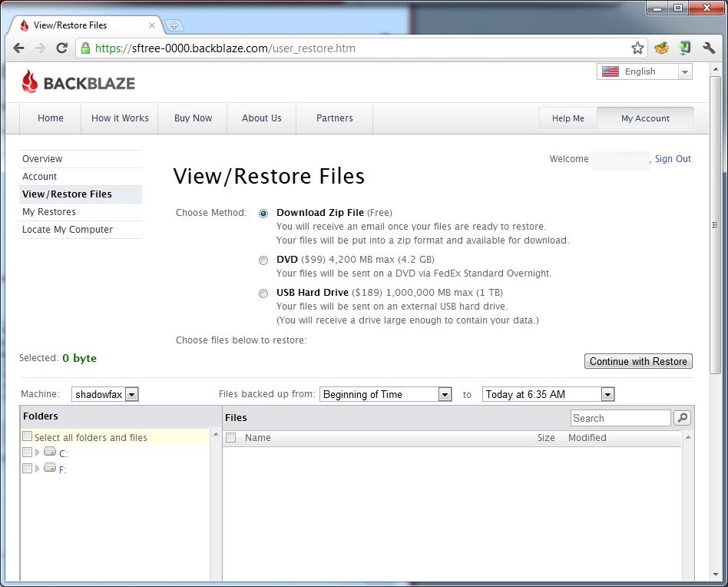Click the browser back arrow
Image resolution: width=728 pixels, height=587 pixels.
[x=18, y=48]
